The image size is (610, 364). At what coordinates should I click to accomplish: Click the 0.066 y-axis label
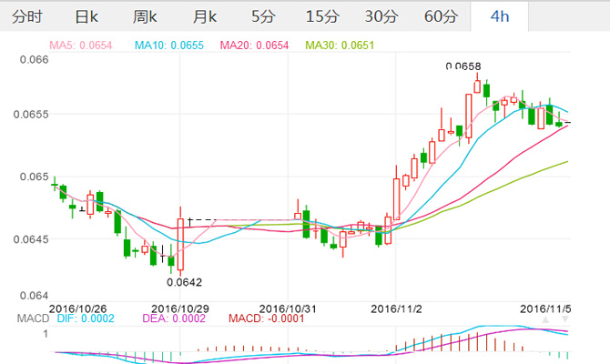pos(35,59)
